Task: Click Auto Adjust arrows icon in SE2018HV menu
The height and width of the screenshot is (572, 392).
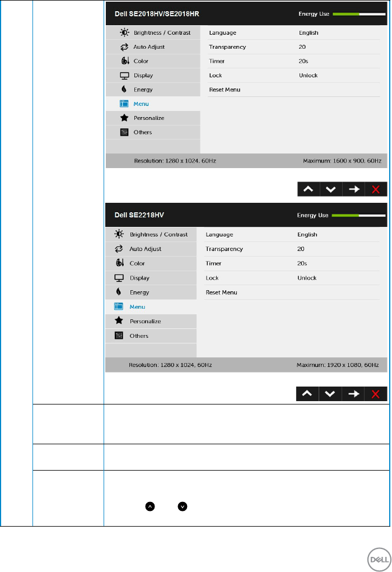Action: [124, 46]
